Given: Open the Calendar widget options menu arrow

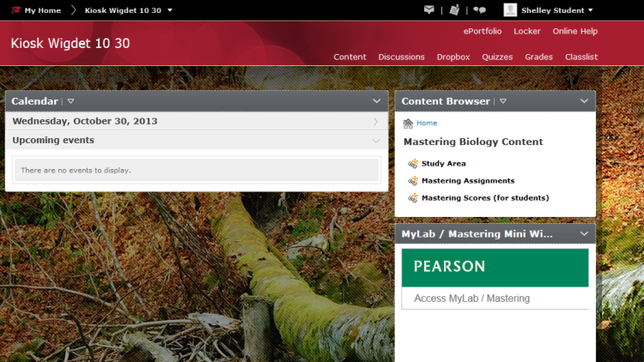Looking at the screenshot, I should (x=71, y=101).
